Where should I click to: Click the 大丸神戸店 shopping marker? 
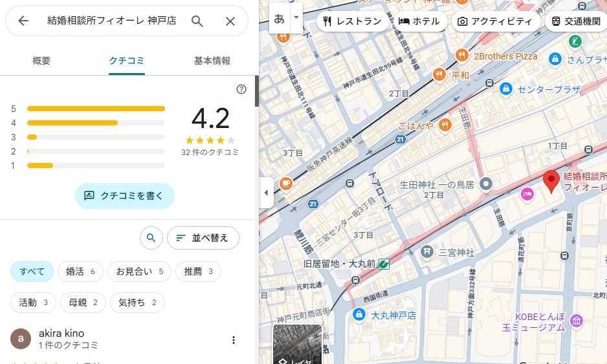tap(358, 315)
